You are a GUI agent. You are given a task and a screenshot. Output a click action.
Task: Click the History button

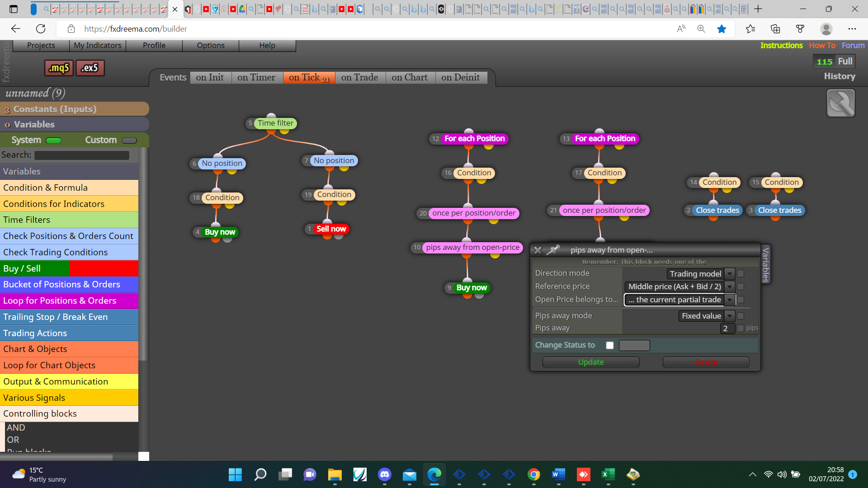point(840,76)
